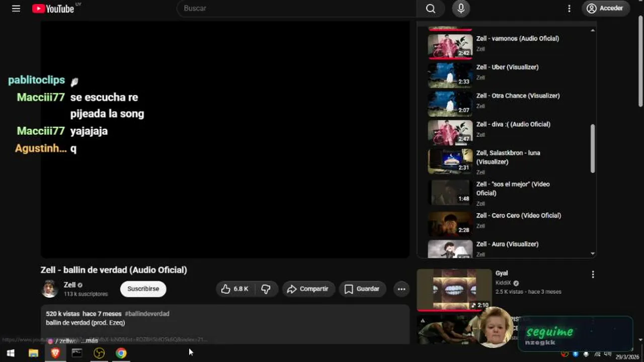Open the Gyal recommended video thumbnail

[454, 290]
